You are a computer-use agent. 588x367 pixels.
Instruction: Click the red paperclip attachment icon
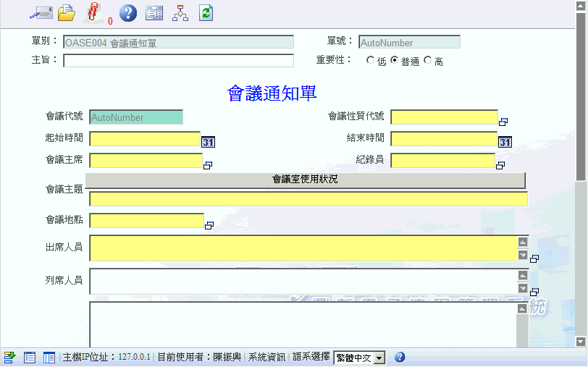[x=93, y=12]
